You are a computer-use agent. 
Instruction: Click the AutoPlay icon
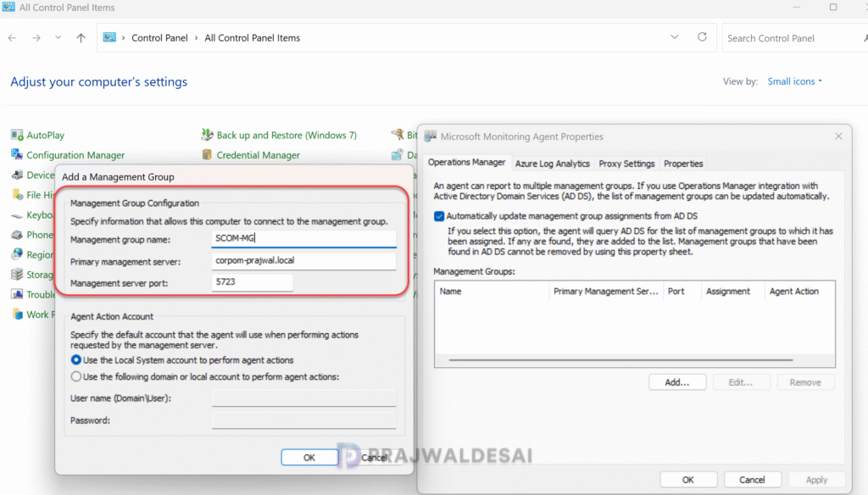tap(17, 135)
